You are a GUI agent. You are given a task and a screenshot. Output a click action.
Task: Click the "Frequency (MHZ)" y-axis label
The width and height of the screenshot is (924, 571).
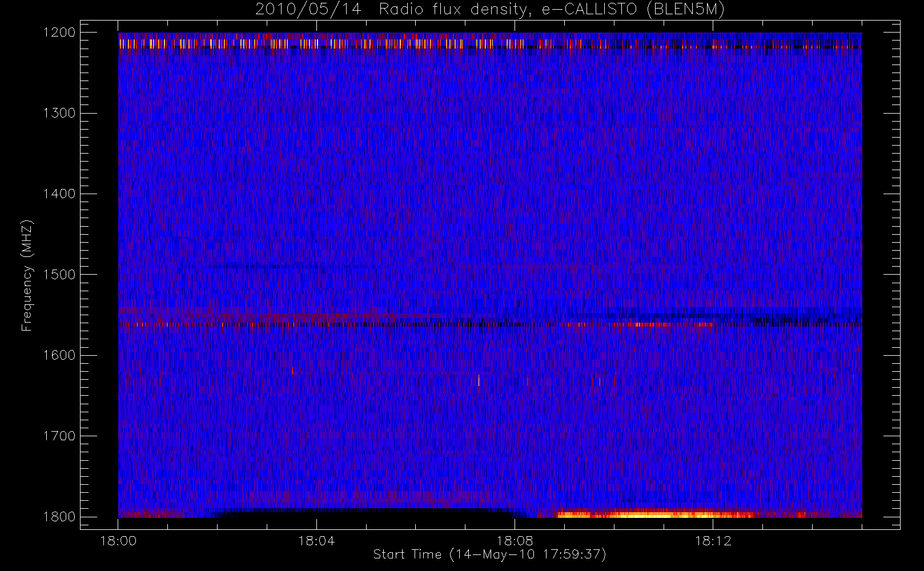coord(27,275)
